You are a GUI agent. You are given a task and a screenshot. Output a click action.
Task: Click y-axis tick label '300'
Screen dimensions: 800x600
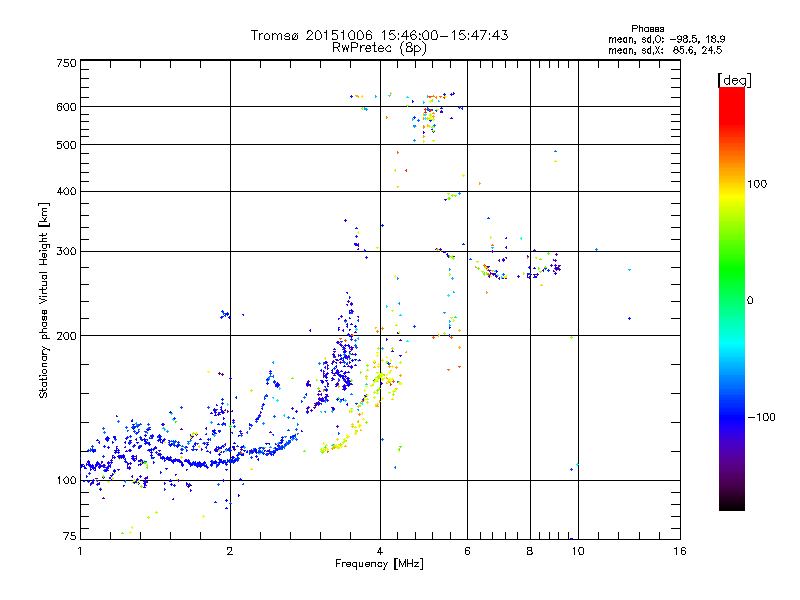click(x=66, y=251)
